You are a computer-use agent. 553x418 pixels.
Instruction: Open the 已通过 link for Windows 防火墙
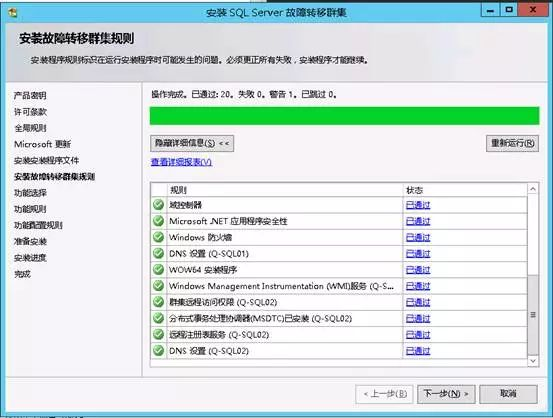pyautogui.click(x=418, y=237)
